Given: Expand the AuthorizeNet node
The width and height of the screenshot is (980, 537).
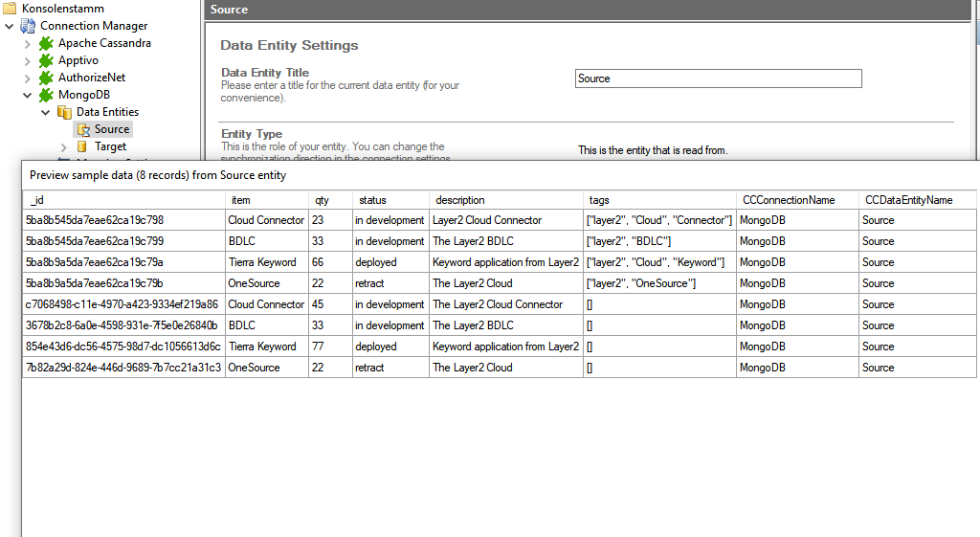Looking at the screenshot, I should tap(28, 78).
